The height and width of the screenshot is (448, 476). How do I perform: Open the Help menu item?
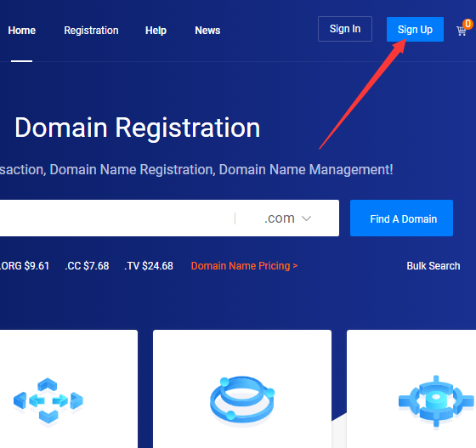156,31
